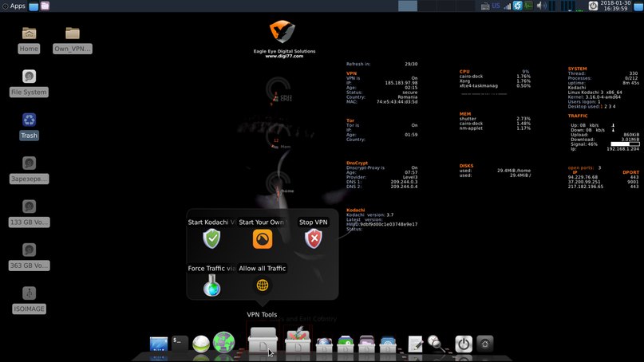Image resolution: width=644 pixels, height=362 pixels.
Task: Click the Eagle Eye Digital Solutions logo
Action: (282, 32)
